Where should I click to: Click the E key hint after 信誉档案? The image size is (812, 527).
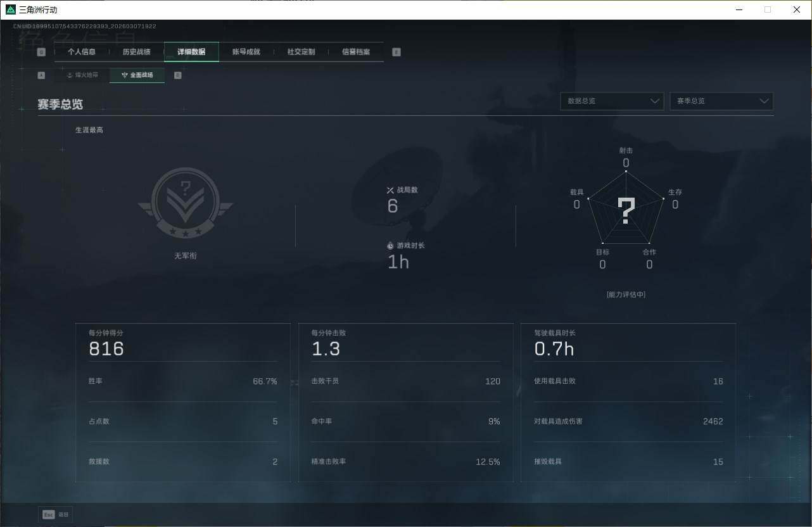396,52
